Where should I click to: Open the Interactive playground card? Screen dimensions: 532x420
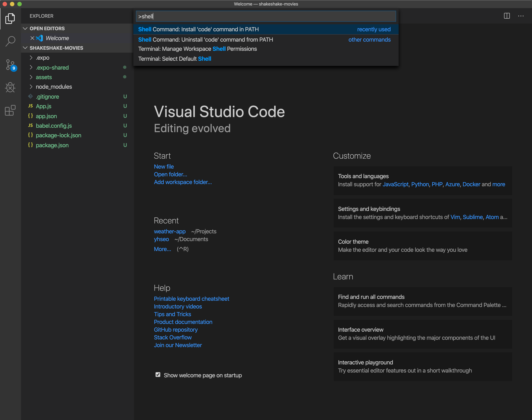point(423,367)
